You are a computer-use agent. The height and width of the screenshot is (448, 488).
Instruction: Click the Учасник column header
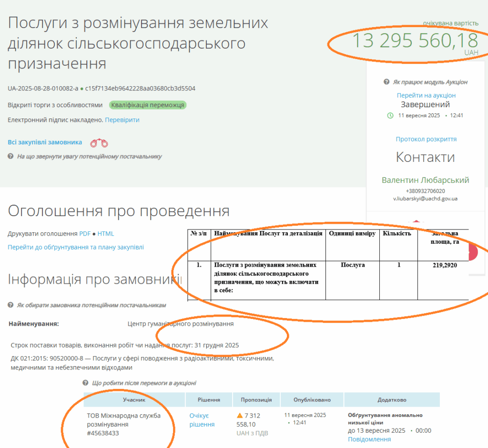[x=133, y=400]
